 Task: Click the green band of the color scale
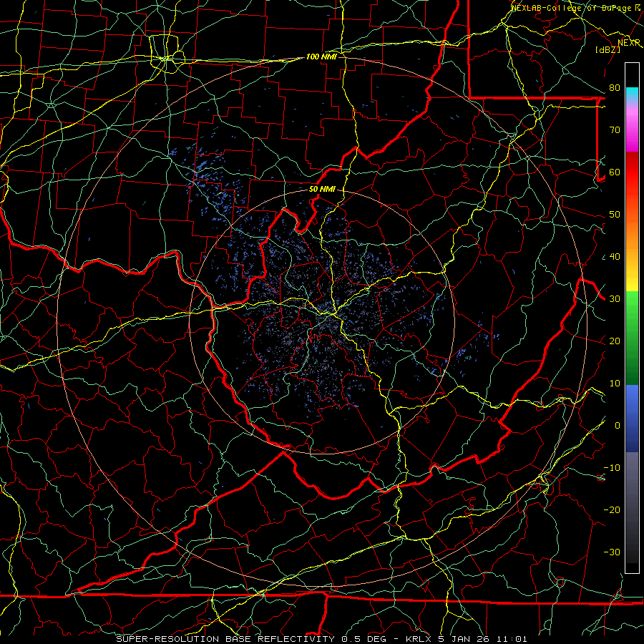pos(632,338)
